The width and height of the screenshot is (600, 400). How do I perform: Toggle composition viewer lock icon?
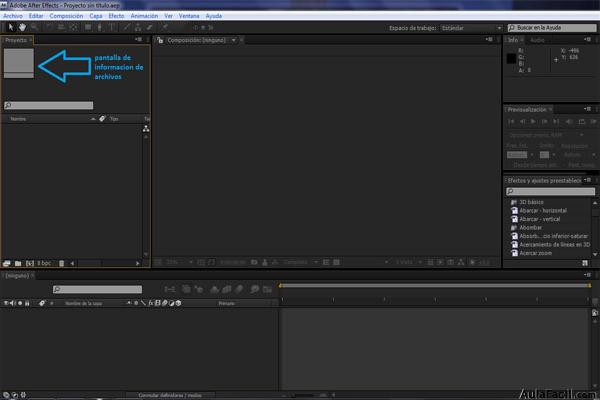[160, 40]
